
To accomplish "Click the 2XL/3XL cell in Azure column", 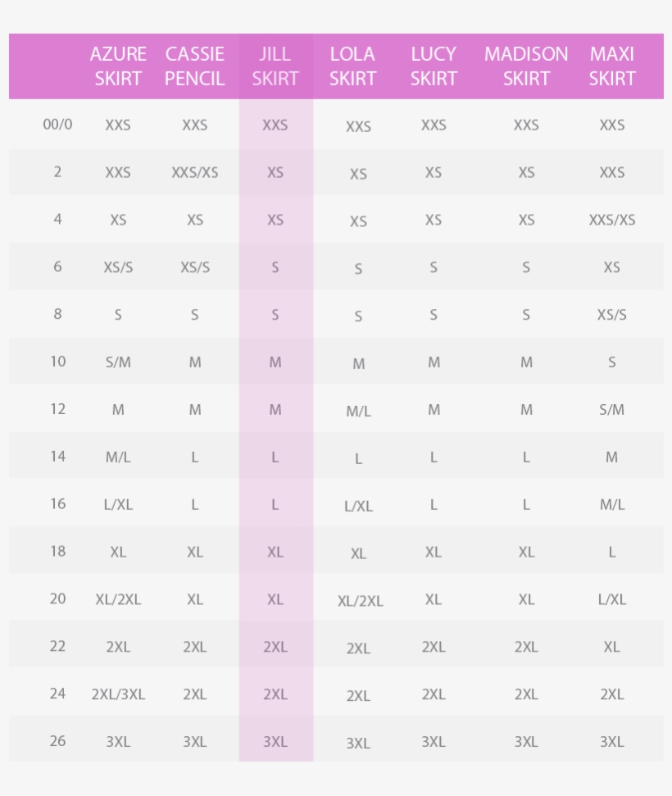I will click(x=118, y=694).
